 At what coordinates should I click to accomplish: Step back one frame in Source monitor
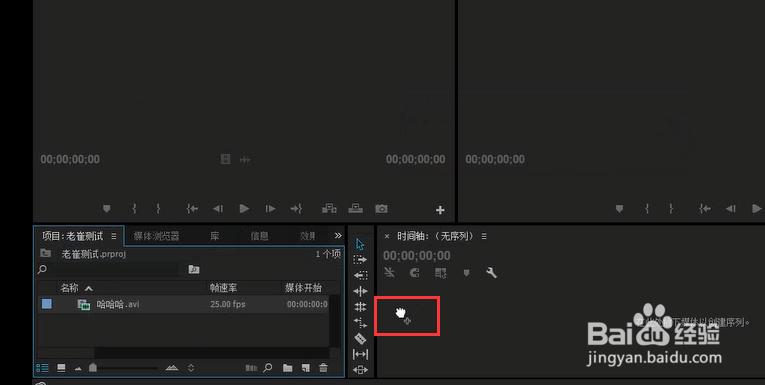218,209
